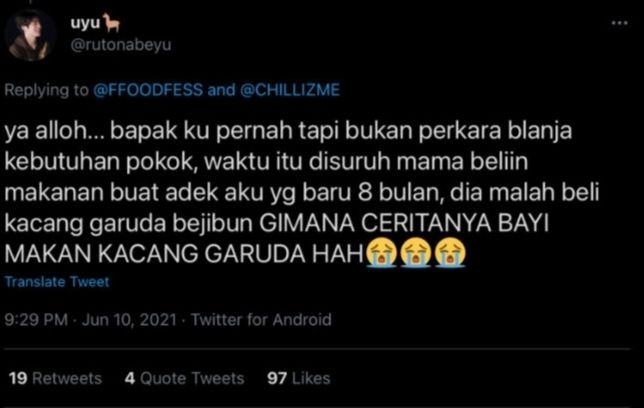Click the llama emoji beside uyu
644x408 pixels.
coord(111,23)
